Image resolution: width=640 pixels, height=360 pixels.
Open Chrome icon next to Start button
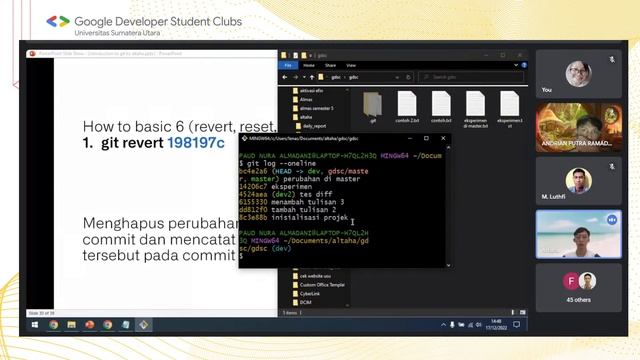[x=53, y=325]
